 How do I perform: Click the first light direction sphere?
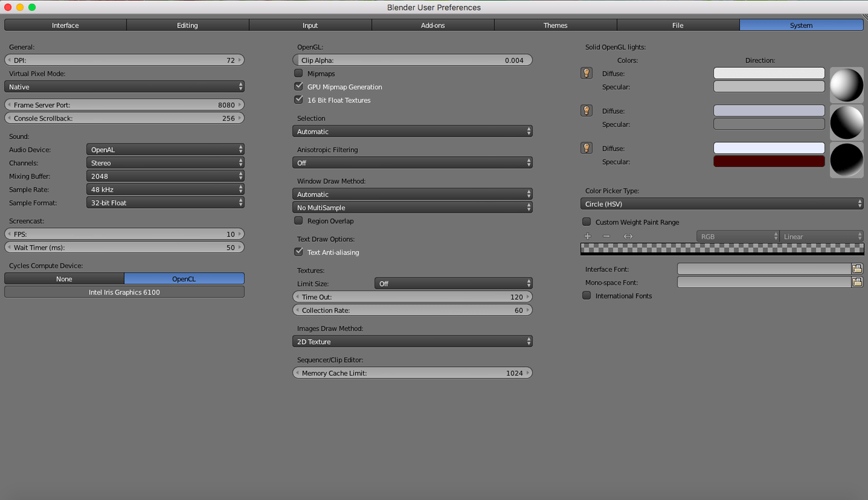coord(846,85)
